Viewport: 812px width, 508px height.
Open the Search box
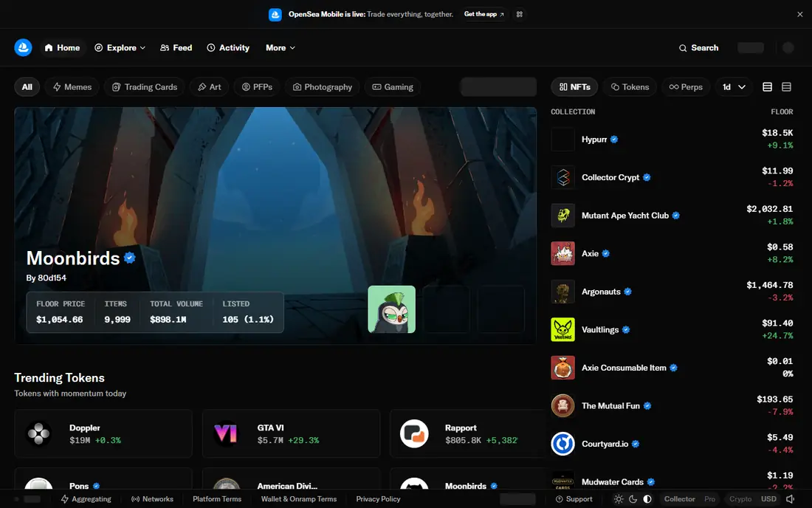click(x=698, y=48)
